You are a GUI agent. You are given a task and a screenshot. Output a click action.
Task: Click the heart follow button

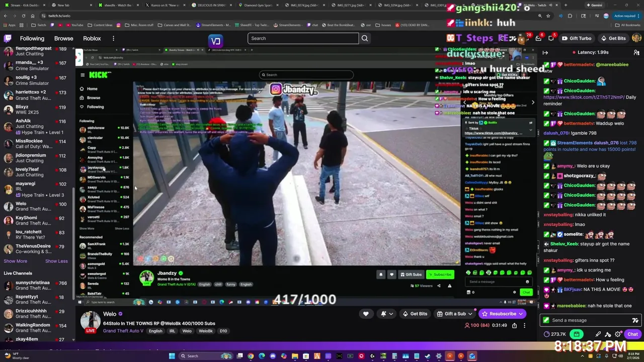pyautogui.click(x=366, y=314)
